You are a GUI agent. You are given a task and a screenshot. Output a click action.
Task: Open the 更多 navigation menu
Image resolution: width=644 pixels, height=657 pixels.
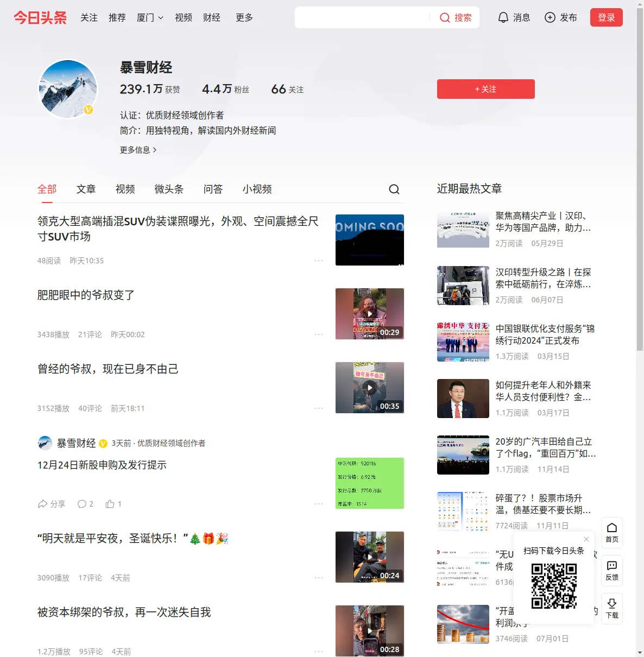click(244, 17)
